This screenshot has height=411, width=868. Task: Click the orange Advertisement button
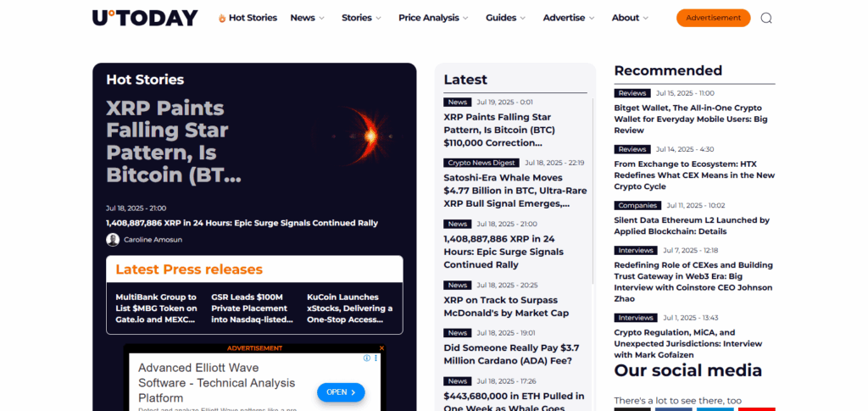(713, 18)
